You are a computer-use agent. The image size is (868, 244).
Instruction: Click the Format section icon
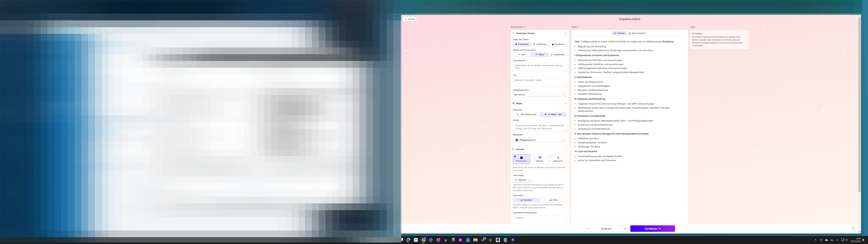[x=514, y=149]
